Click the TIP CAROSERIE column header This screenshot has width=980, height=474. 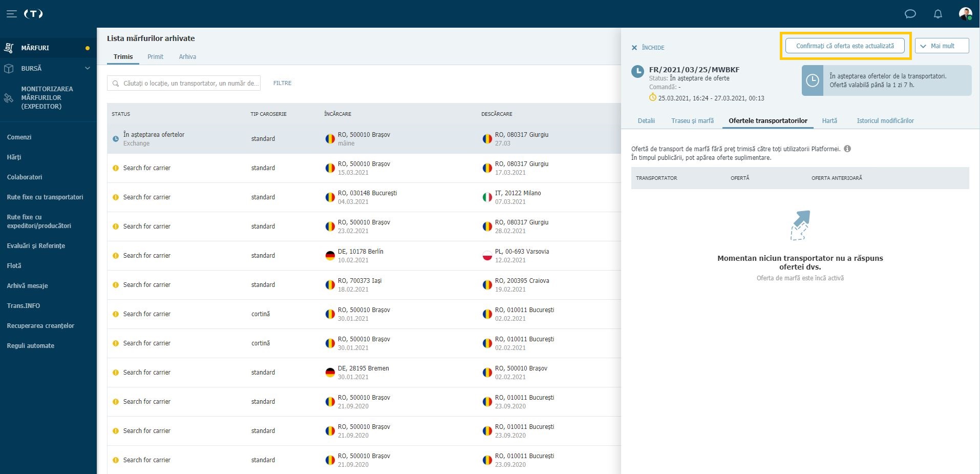tap(268, 114)
